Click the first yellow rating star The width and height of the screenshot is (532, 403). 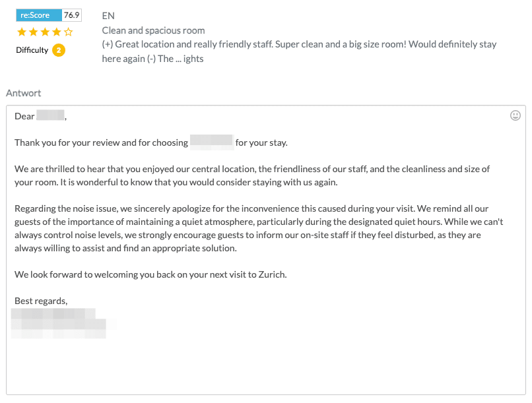point(22,32)
